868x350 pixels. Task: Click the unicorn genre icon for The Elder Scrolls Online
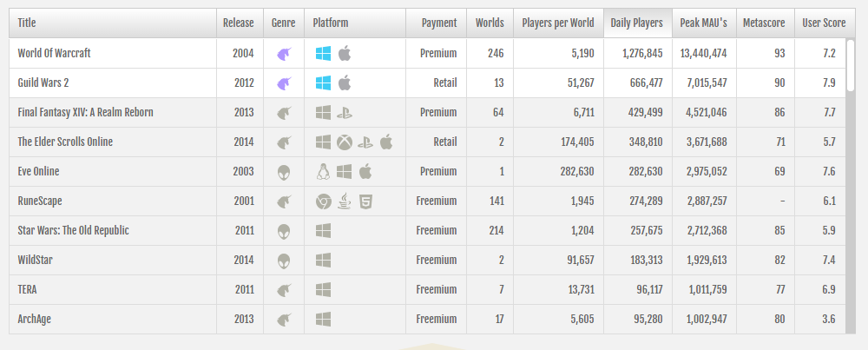(284, 142)
